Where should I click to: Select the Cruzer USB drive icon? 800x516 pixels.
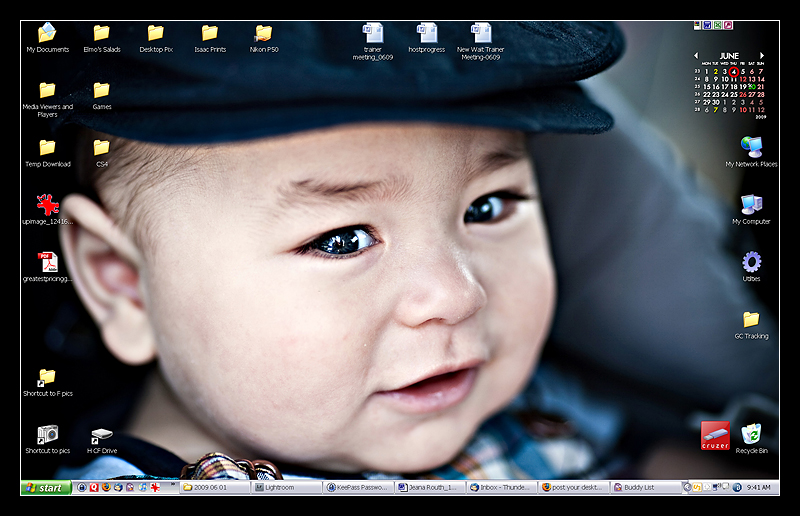(715, 435)
